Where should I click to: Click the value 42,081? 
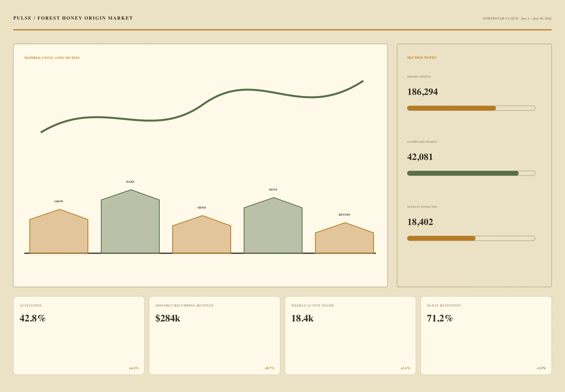coord(420,157)
